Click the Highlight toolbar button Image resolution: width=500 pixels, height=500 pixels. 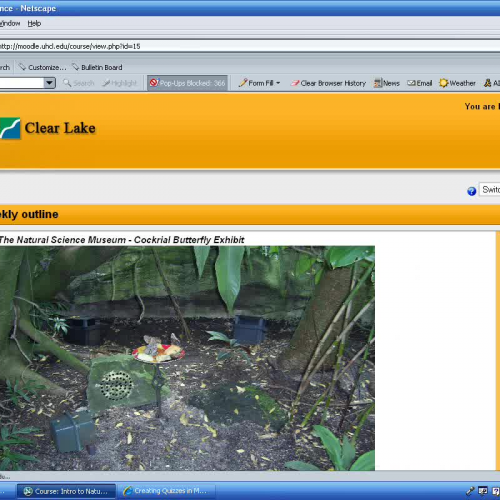coord(120,83)
